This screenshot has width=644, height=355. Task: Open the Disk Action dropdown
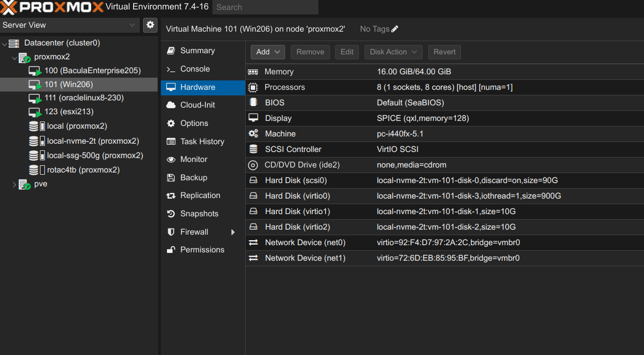point(393,52)
